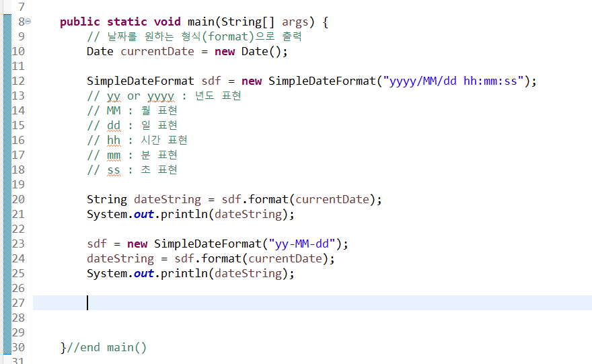Select comment '// MM : 월 표현'
592x364 pixels.
coord(132,110)
